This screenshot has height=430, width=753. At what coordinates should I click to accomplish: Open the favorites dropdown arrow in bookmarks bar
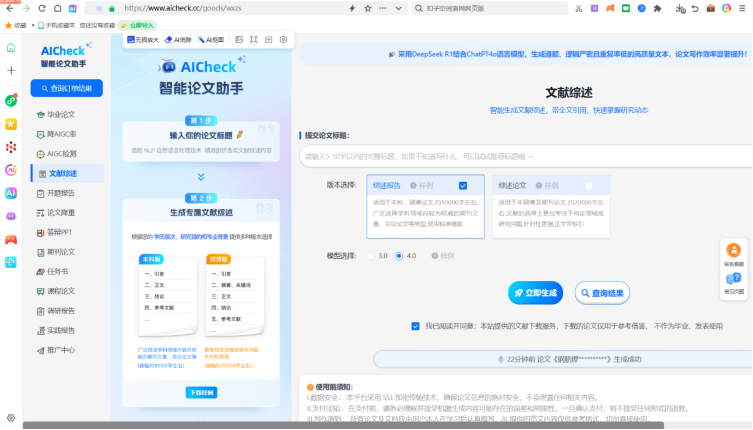(33, 25)
